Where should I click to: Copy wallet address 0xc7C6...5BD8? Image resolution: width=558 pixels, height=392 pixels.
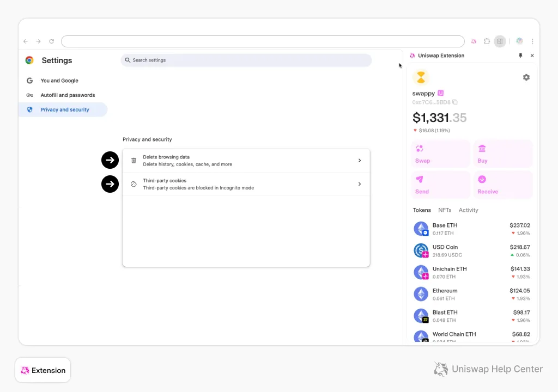point(455,102)
